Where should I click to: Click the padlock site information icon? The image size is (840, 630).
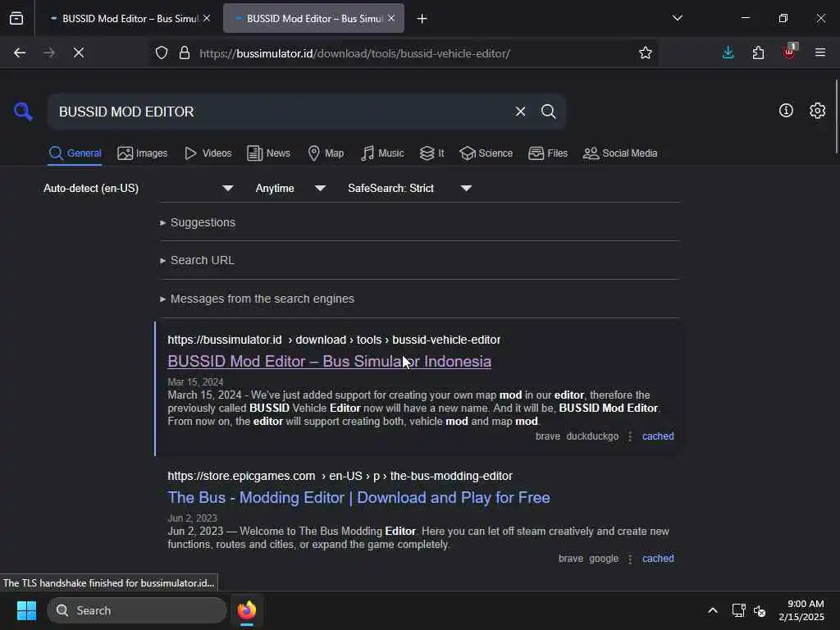click(185, 53)
